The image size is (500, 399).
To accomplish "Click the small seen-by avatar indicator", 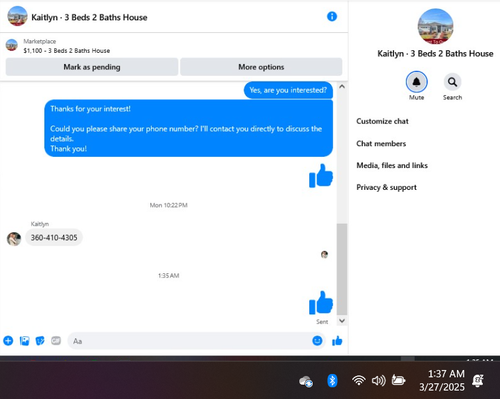I will point(324,255).
